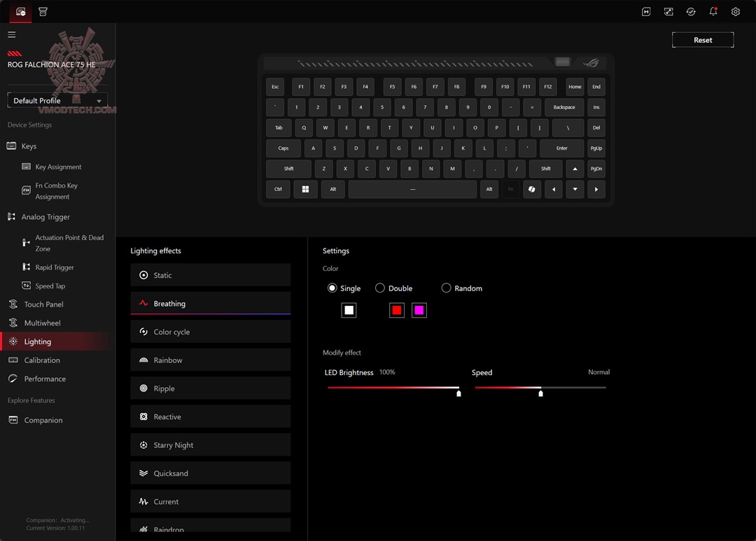Select the Single color radio button
The height and width of the screenshot is (541, 756).
point(332,288)
